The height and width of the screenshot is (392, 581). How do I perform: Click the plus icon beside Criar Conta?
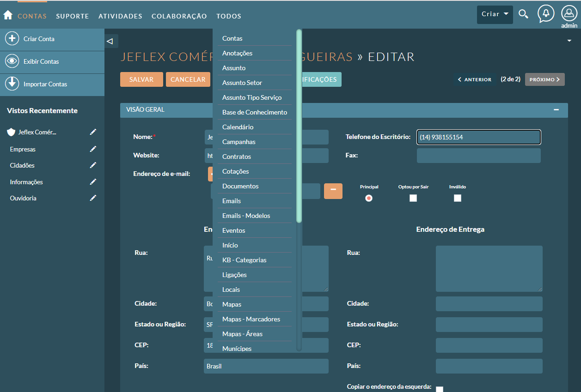coord(12,39)
